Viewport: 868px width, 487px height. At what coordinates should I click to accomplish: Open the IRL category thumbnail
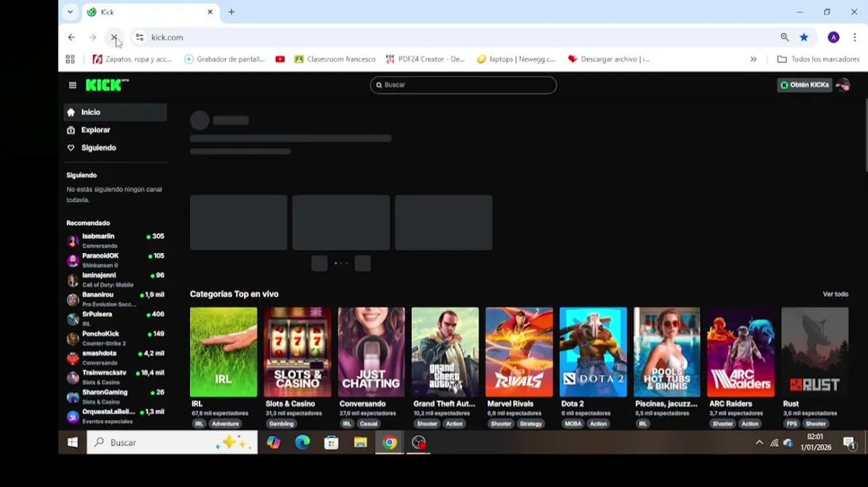coord(223,352)
